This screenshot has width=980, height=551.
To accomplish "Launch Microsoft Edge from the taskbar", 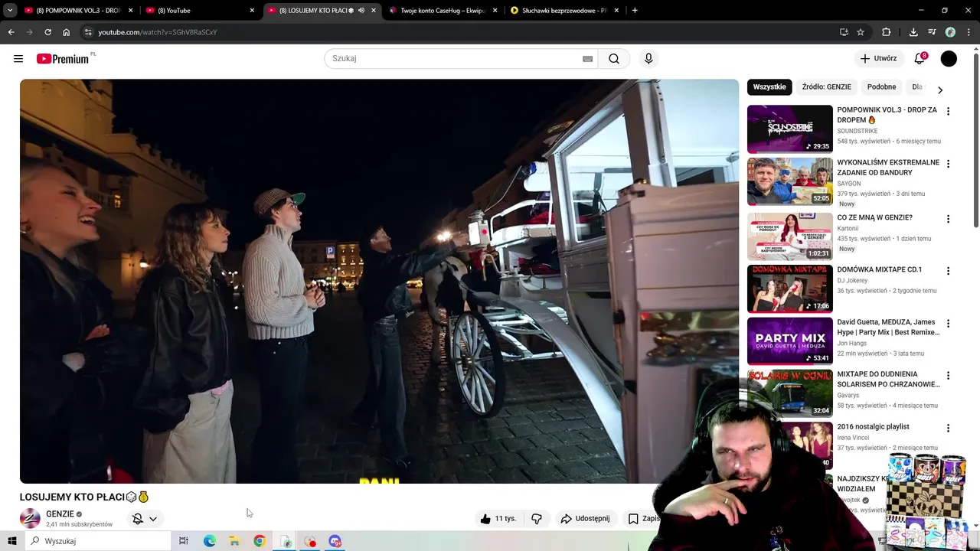I will [209, 541].
